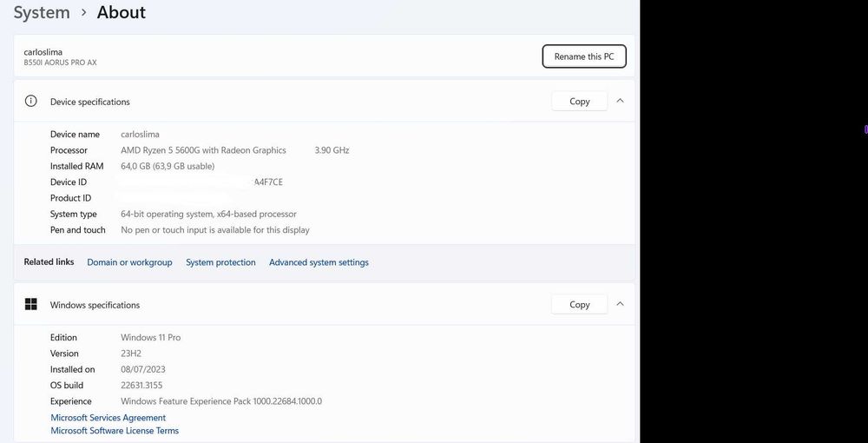The width and height of the screenshot is (868, 443).
Task: Select the About breadcrumb title
Action: pyautogui.click(x=122, y=12)
